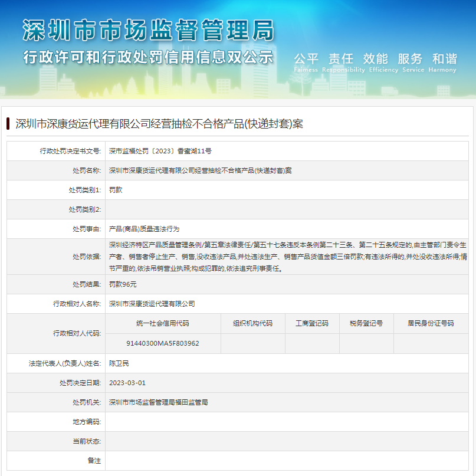The width and height of the screenshot is (476, 476).
Task: Click the 行政许可和行政处罚信用信息双公示 subtitle
Action: click(149, 57)
